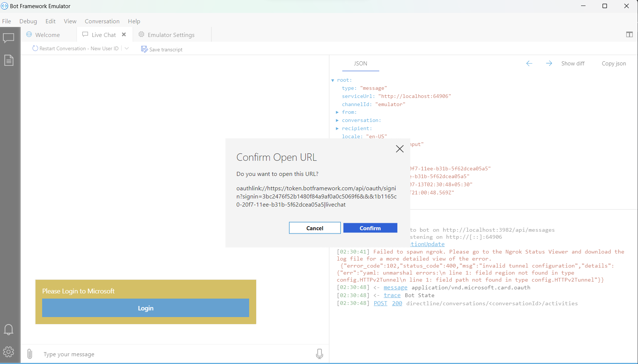This screenshot has width=638, height=364.
Task: Click the trace link in the log
Action: tap(392, 295)
